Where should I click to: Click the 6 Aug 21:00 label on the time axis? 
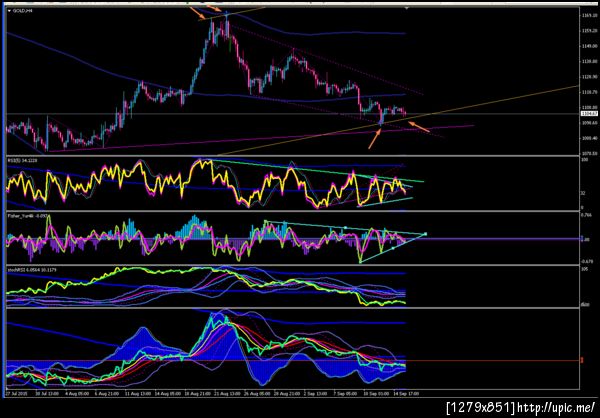[x=106, y=393]
